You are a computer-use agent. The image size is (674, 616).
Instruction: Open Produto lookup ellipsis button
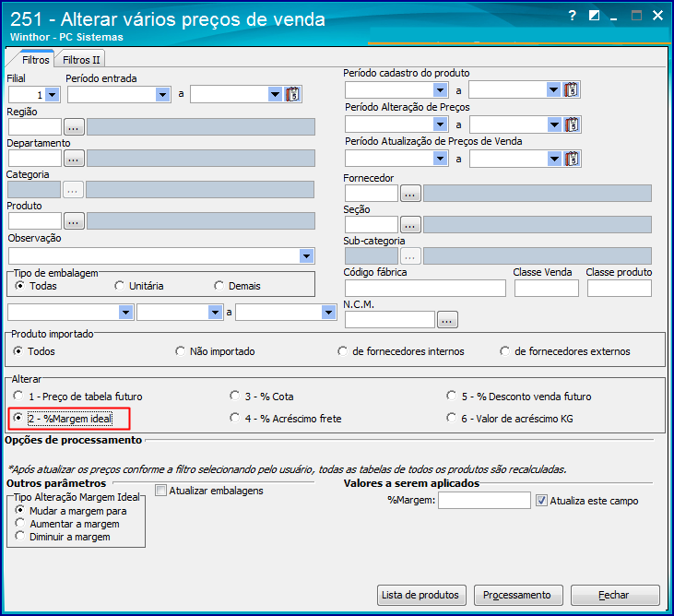(74, 221)
